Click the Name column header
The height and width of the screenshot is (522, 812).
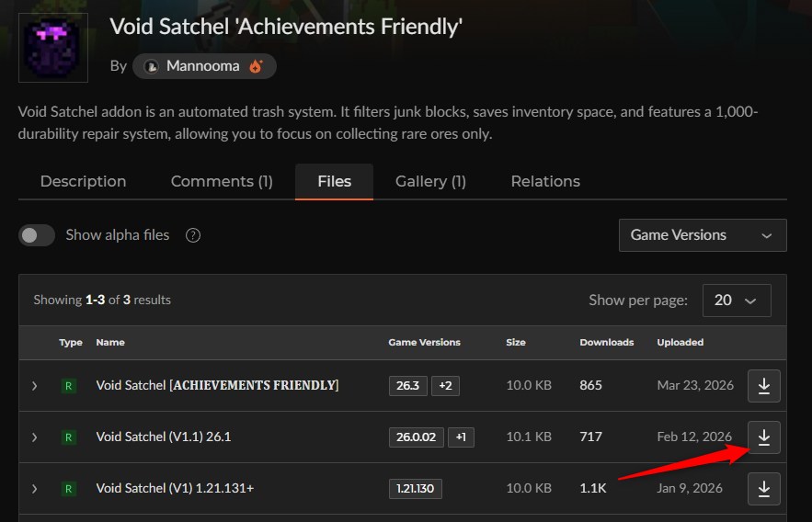110,343
